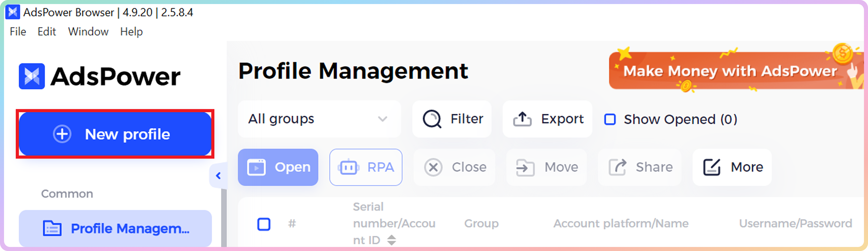Click the Open button label
This screenshot has width=868, height=251.
293,167
